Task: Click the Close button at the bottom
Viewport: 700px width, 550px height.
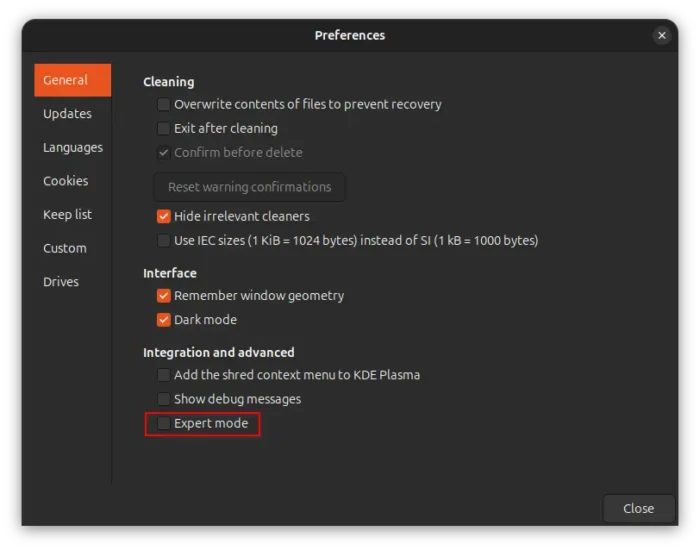Action: (638, 508)
